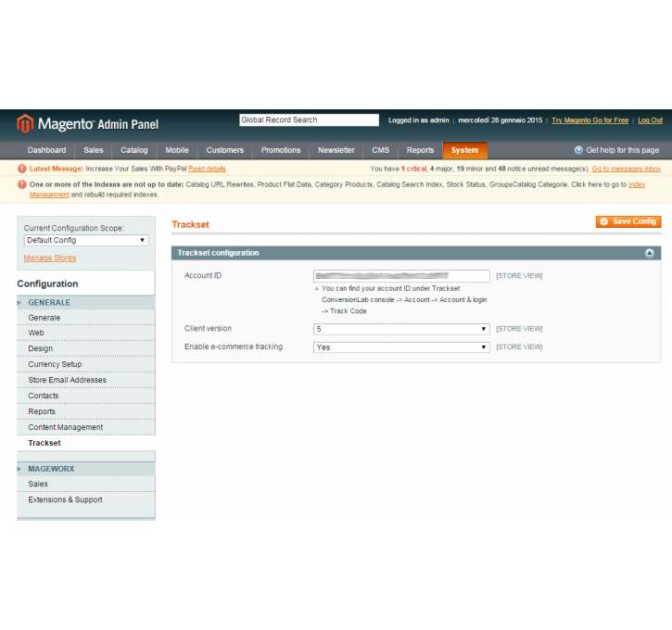Open the Sales menu in navigation bar
The image size is (672, 630).
coord(94,150)
